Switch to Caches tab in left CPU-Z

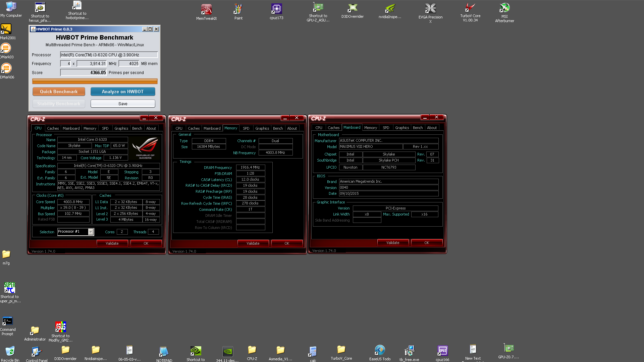(53, 128)
